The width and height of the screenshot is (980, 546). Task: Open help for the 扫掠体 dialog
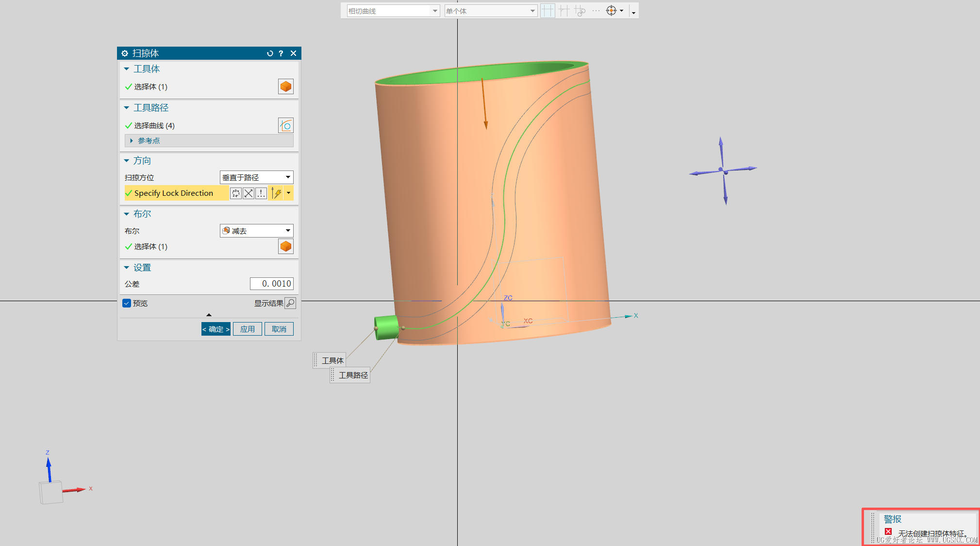281,53
